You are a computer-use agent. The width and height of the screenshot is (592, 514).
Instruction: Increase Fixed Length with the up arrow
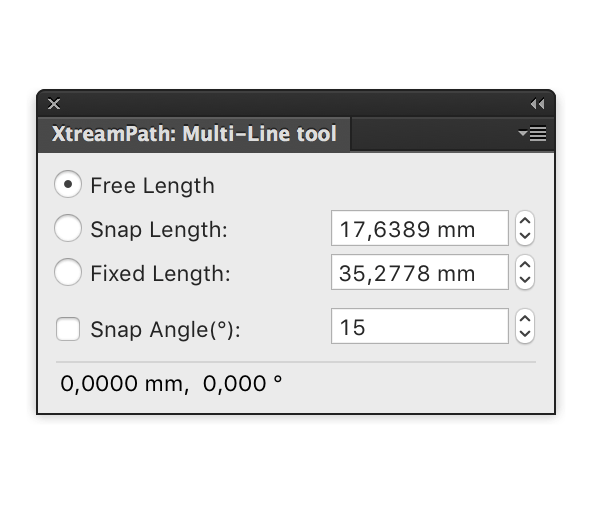(525, 265)
